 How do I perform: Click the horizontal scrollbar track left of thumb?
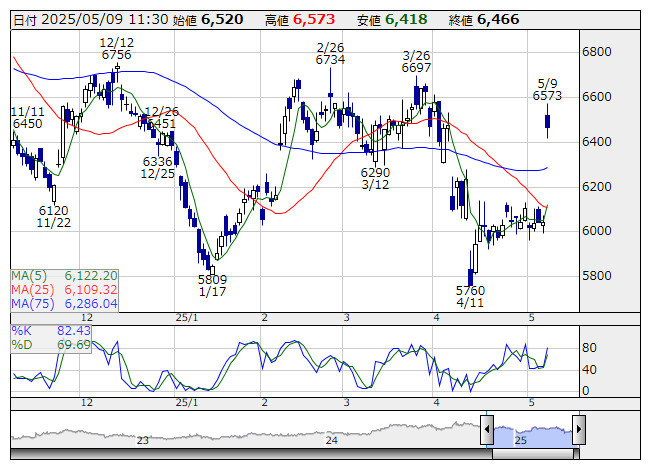[251, 454]
